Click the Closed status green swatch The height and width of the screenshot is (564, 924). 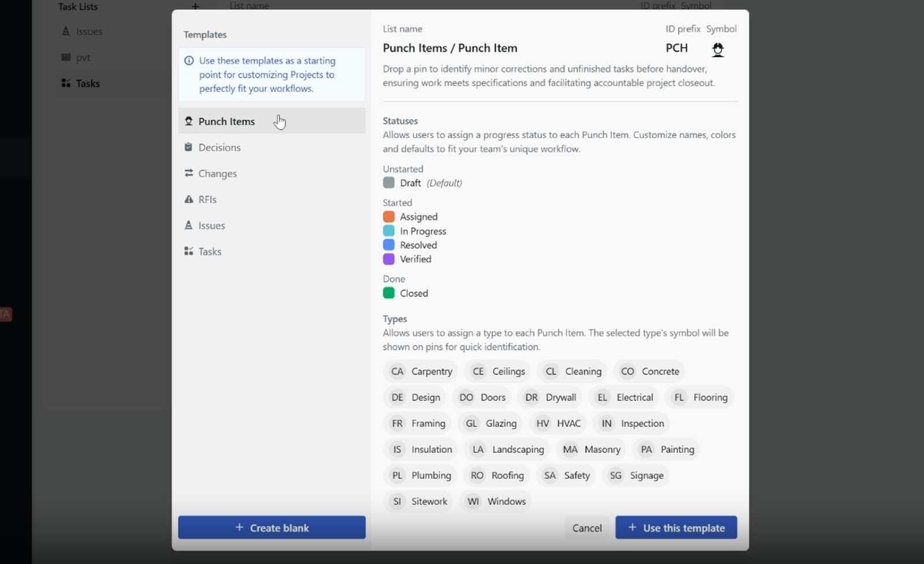389,293
